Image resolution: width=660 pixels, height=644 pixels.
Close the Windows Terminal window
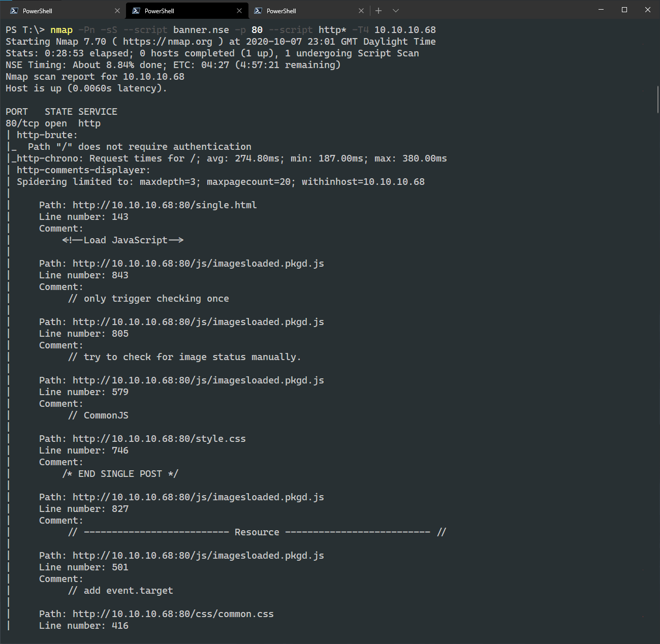point(648,10)
